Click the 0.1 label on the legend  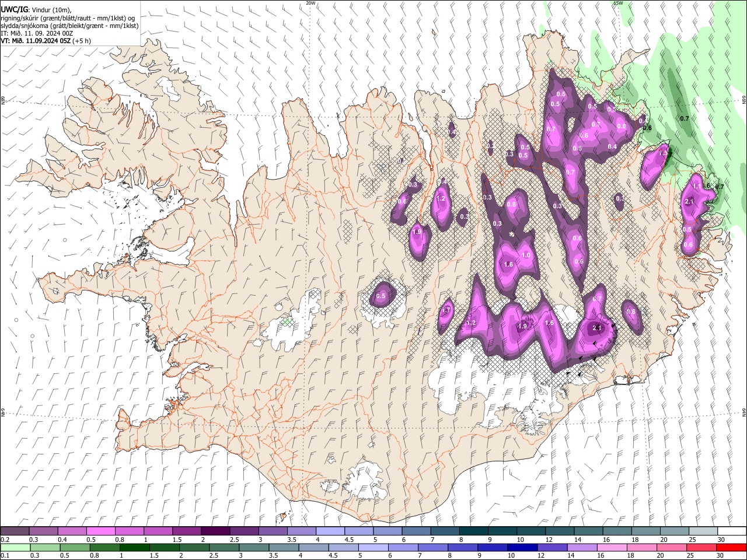(5, 556)
